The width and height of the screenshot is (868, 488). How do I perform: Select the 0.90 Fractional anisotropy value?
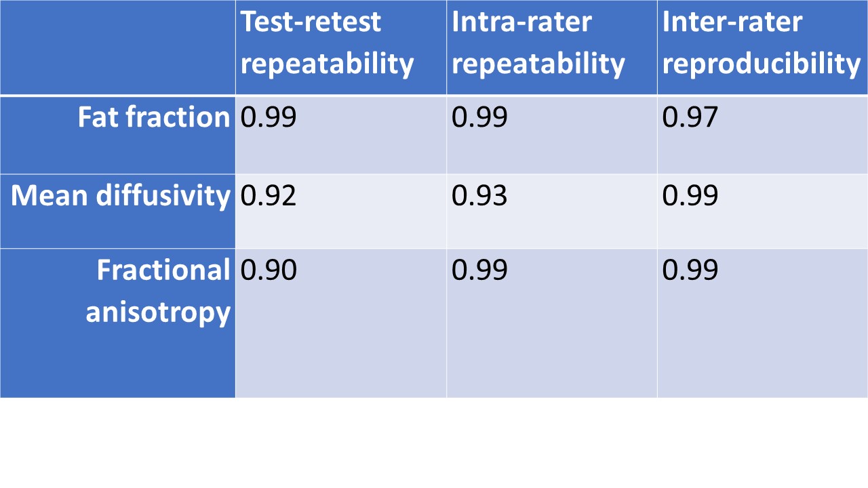pyautogui.click(x=269, y=270)
